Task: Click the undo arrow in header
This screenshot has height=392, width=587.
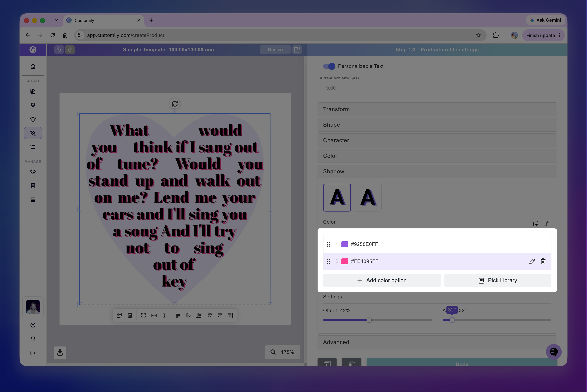Action: coord(59,50)
